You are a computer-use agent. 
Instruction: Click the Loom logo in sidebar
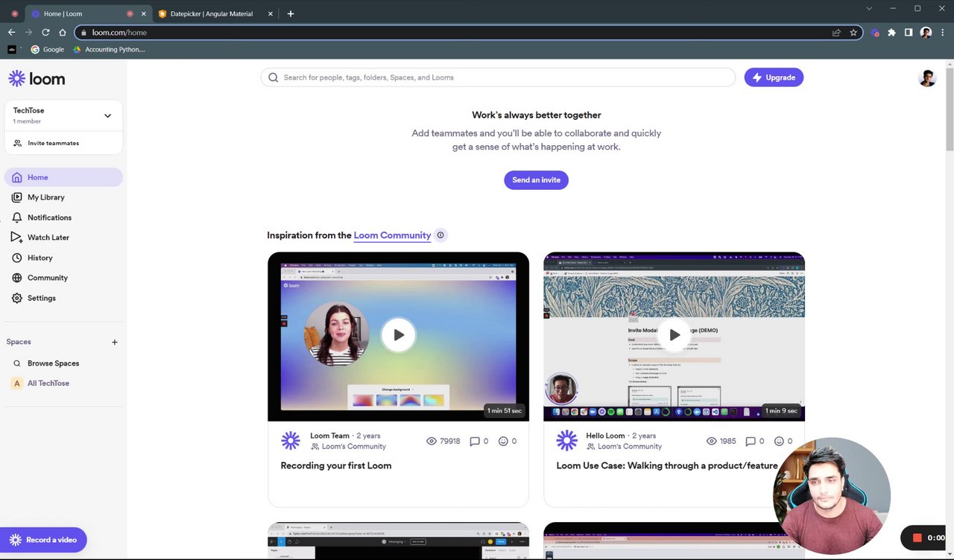37,78
